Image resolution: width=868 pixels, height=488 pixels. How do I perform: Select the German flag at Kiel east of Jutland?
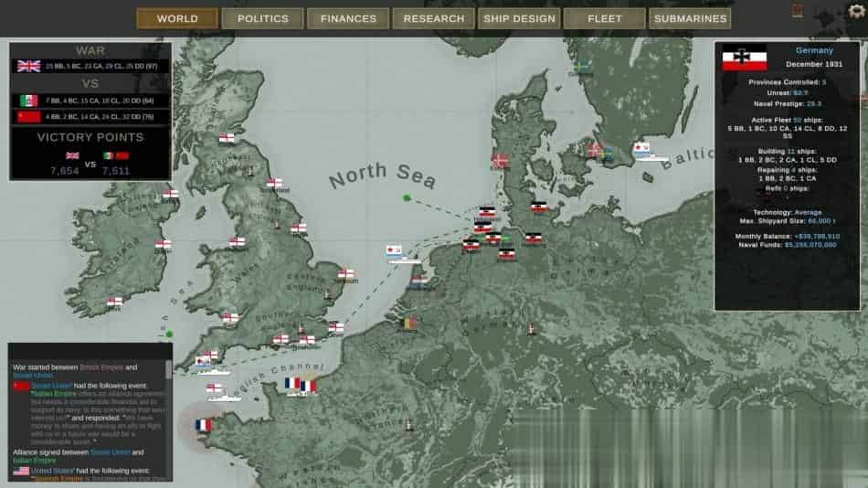click(x=539, y=207)
